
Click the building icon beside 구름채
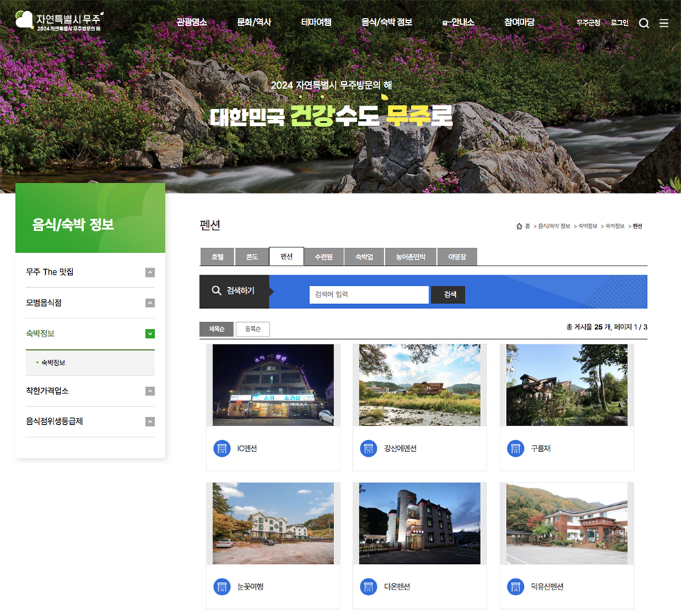516,448
